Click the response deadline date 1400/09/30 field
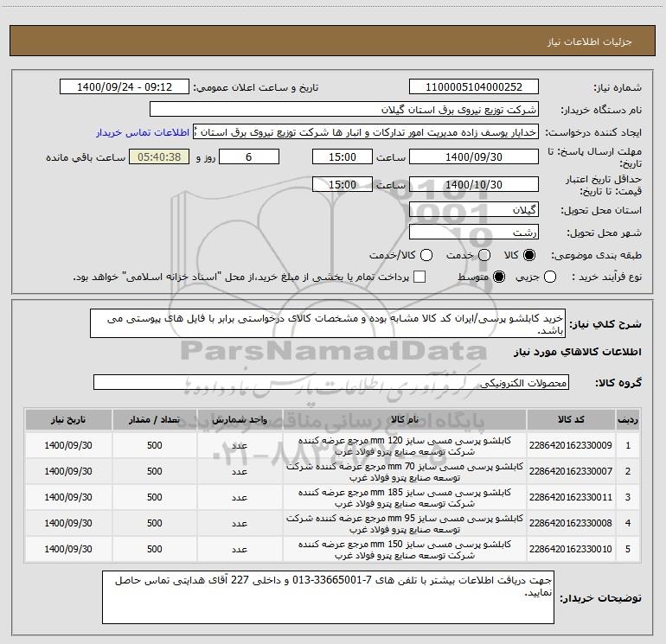The image size is (666, 644). 474,156
